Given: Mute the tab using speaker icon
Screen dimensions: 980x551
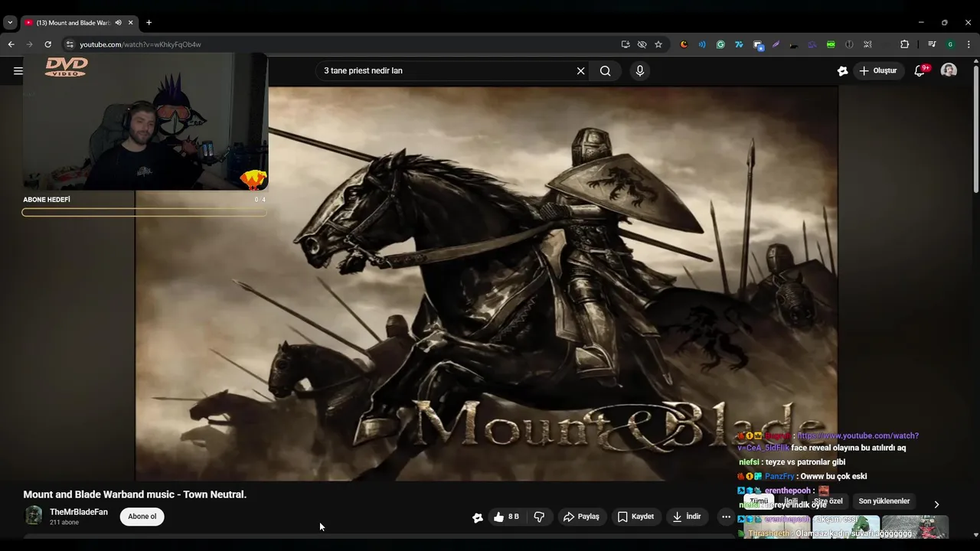Looking at the screenshot, I should 118,23.
